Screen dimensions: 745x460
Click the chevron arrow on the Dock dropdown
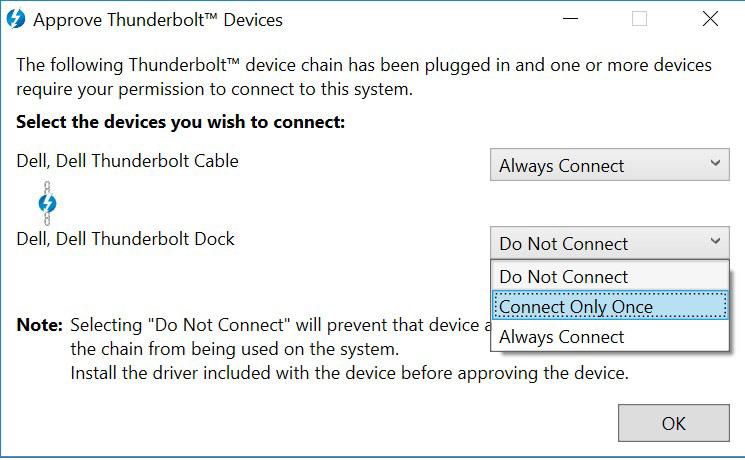click(x=715, y=241)
